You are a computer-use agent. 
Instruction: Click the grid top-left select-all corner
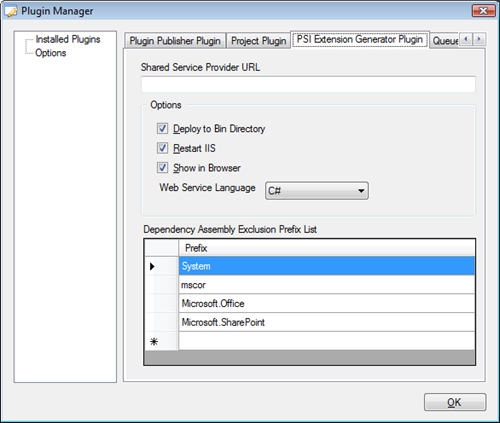coord(162,248)
